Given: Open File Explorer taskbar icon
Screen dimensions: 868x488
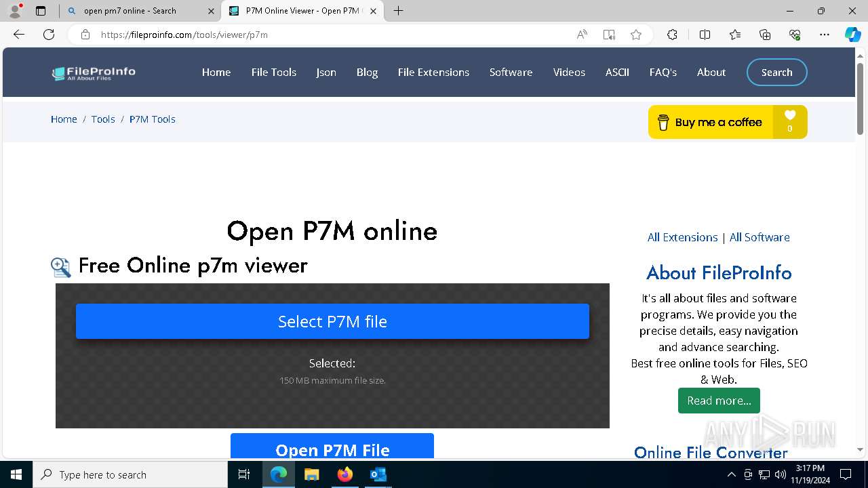Looking at the screenshot, I should tap(312, 474).
